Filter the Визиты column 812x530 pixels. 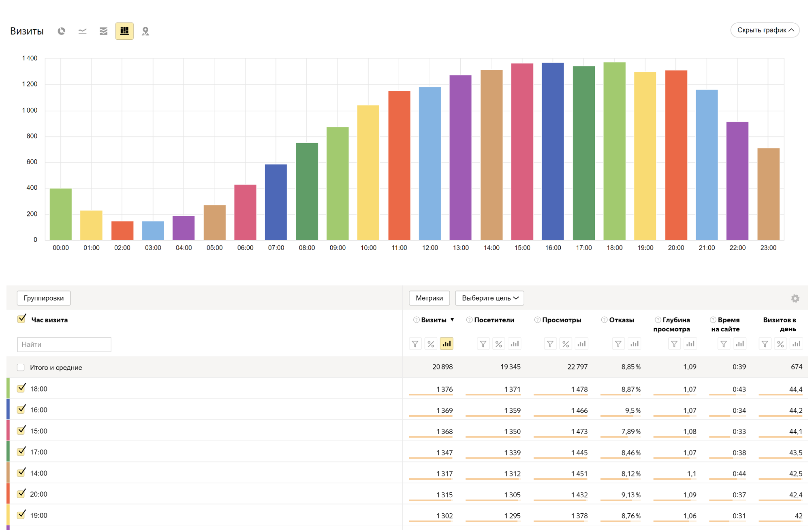(415, 344)
